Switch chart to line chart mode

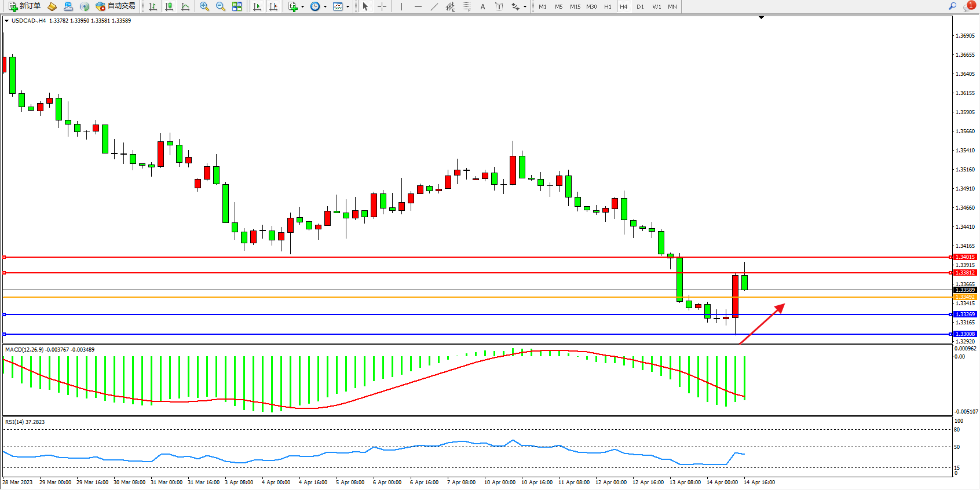click(x=185, y=6)
